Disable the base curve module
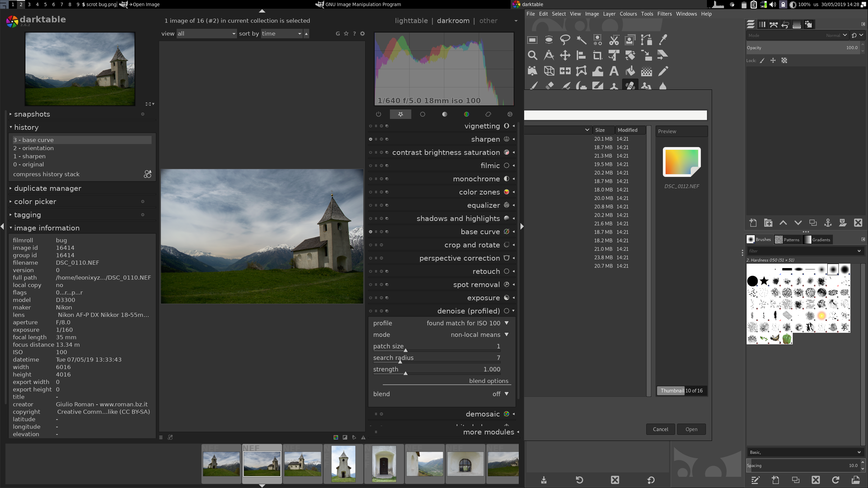 coord(370,232)
